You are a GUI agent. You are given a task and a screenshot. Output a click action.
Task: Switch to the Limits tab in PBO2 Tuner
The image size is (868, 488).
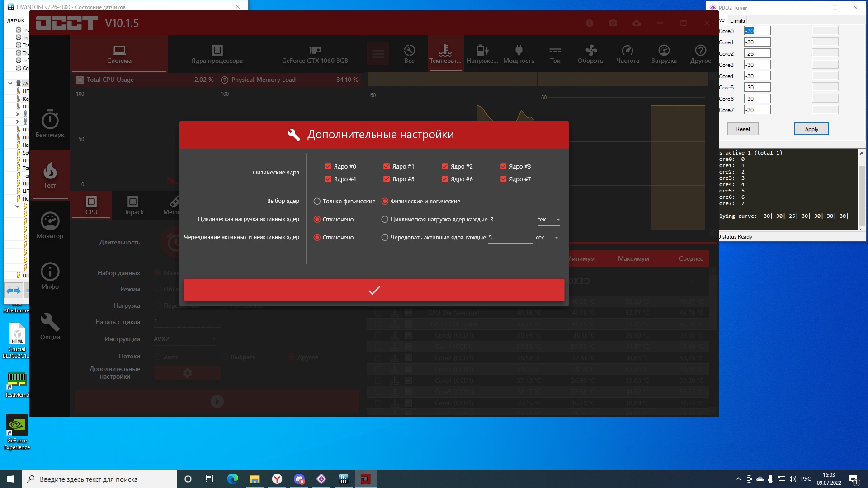(x=737, y=20)
